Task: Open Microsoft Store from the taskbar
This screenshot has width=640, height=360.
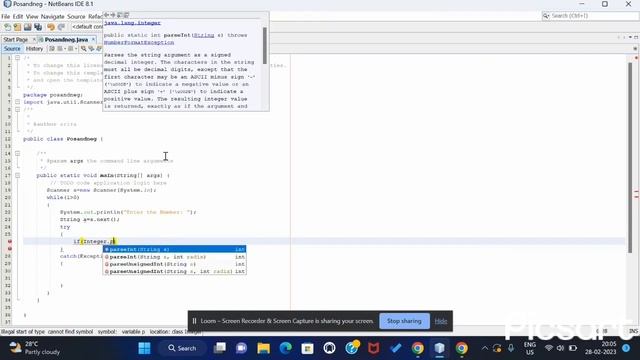Action: 307,348
